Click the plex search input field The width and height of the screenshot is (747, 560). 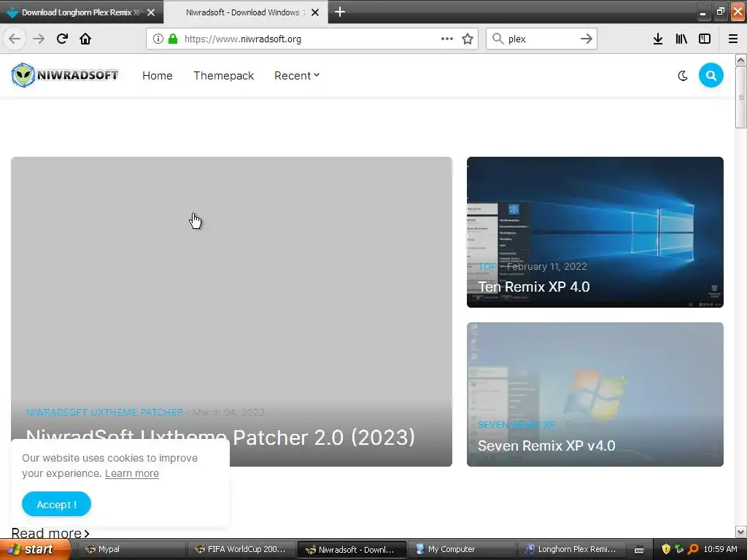click(x=541, y=39)
